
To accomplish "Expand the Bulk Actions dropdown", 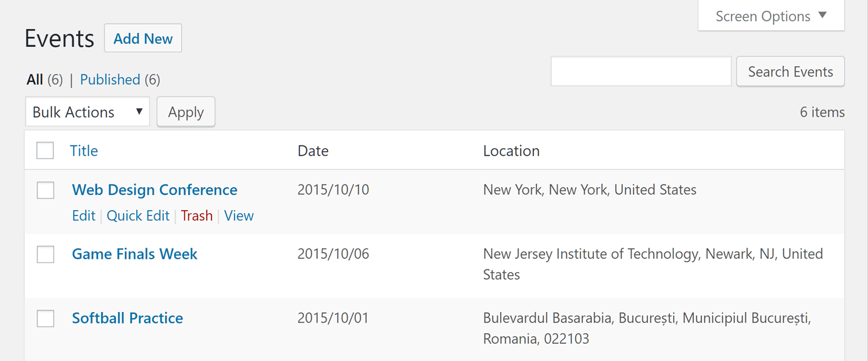I will [x=87, y=112].
